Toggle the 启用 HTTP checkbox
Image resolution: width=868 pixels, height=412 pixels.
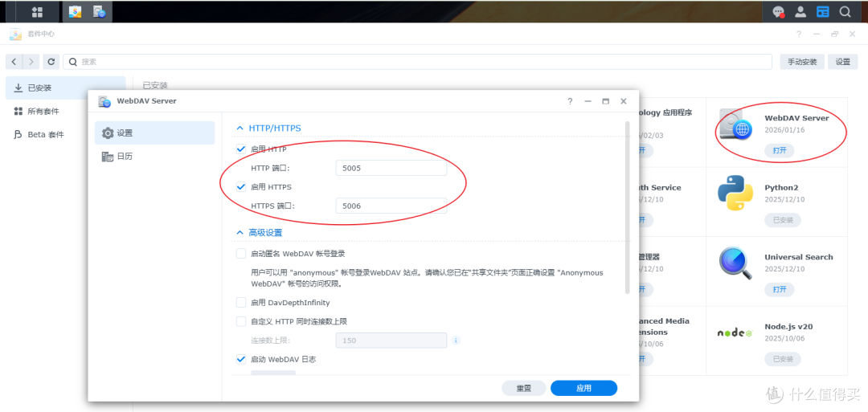pyautogui.click(x=241, y=149)
